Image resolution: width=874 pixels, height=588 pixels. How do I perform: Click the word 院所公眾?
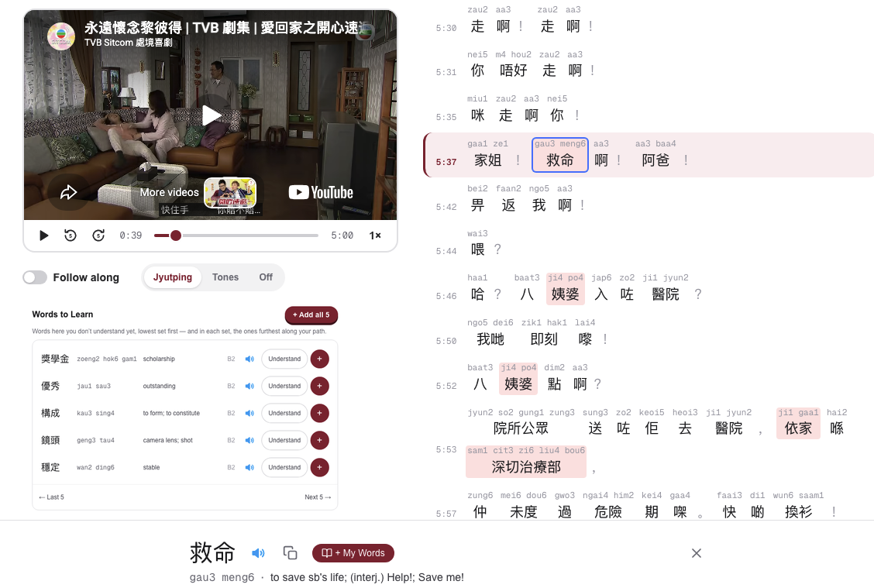click(x=521, y=428)
